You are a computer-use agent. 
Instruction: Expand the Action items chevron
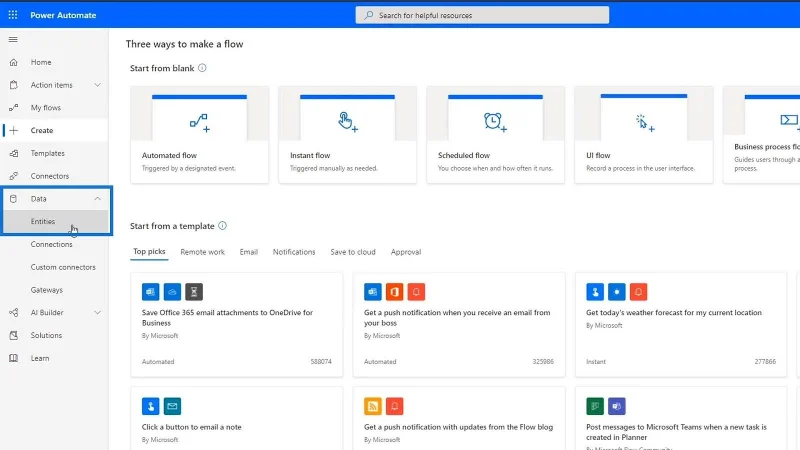tap(97, 85)
